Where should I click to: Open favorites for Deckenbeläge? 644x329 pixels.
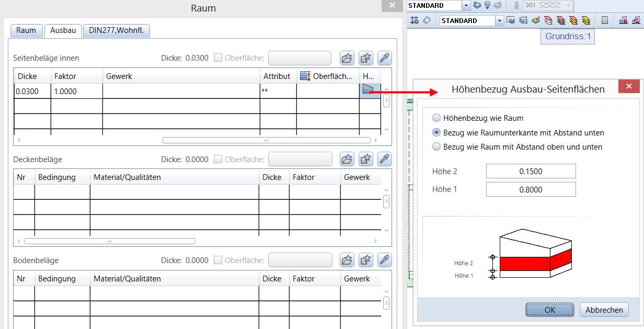coord(347,159)
